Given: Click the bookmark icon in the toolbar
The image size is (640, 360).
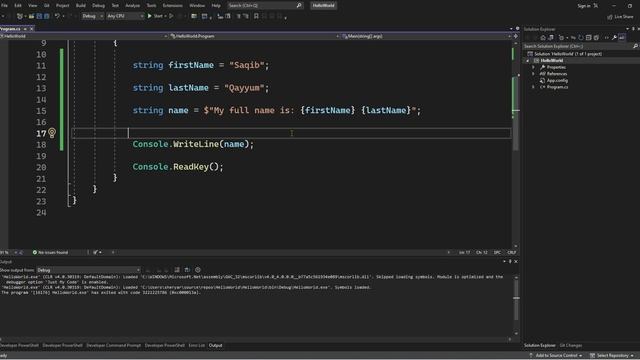Looking at the screenshot, I should pos(256,16).
